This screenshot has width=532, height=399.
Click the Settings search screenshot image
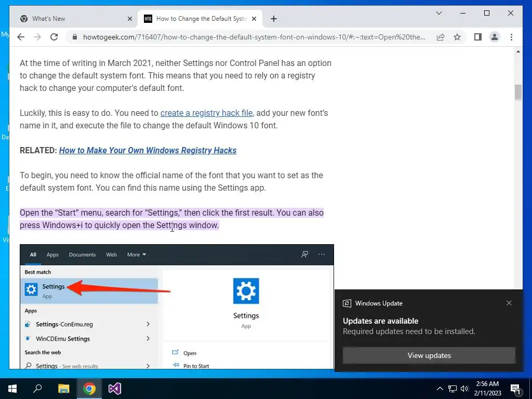tap(177, 307)
